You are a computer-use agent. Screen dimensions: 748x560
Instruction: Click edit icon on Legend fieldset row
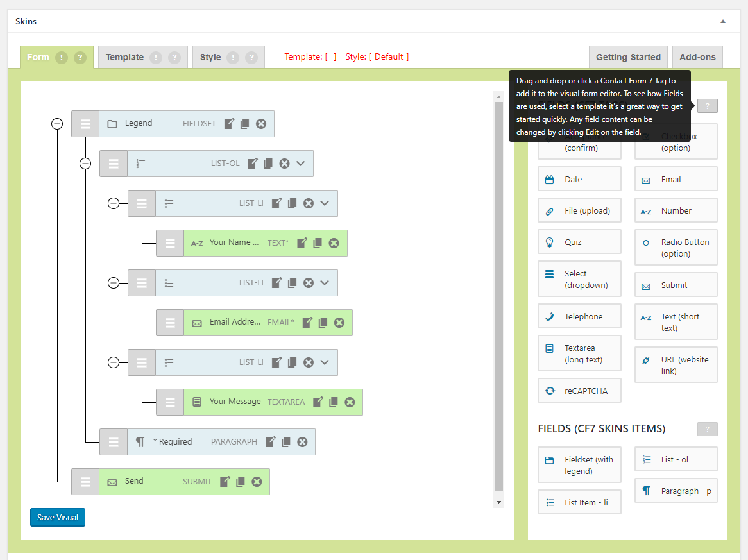tap(229, 124)
